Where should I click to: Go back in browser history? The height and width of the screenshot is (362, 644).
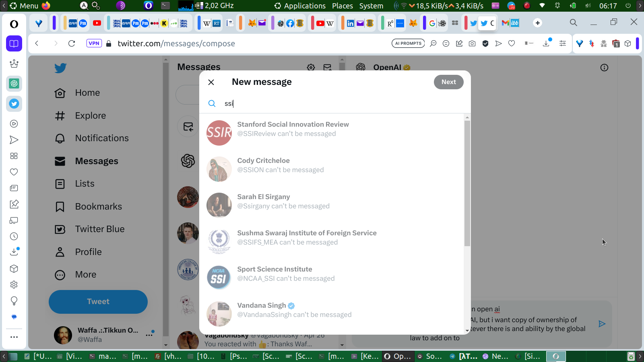[x=37, y=43]
